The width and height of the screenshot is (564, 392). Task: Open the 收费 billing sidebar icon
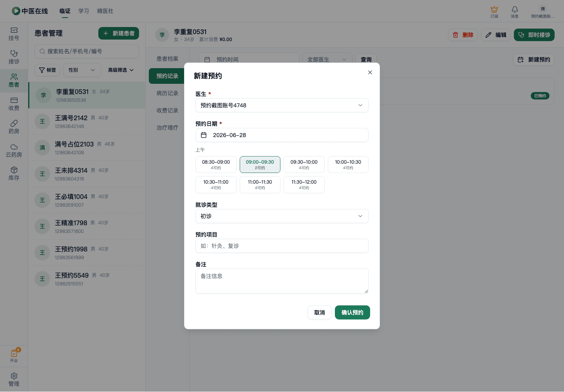pyautogui.click(x=14, y=104)
